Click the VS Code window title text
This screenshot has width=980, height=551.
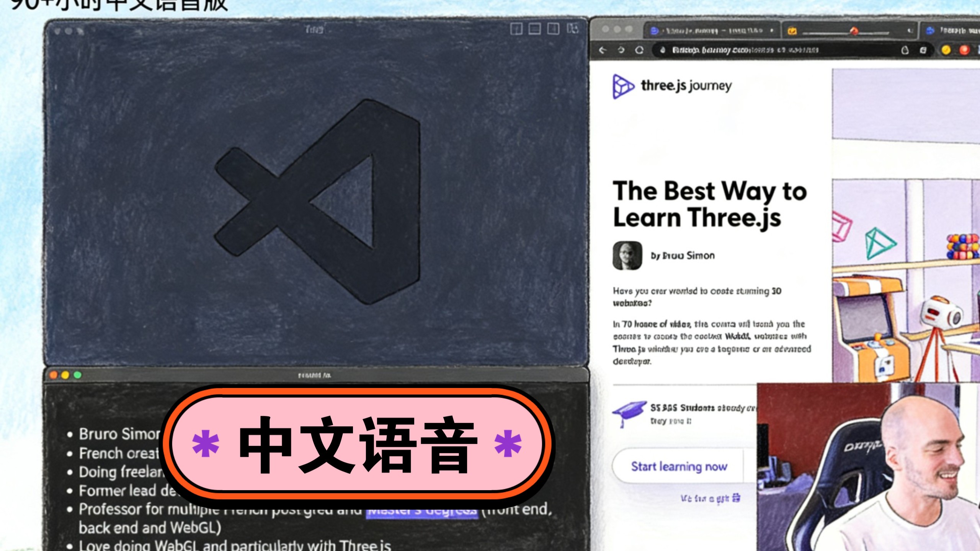point(315,29)
